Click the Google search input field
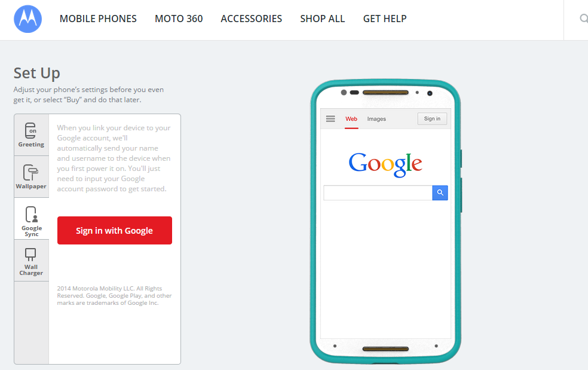The width and height of the screenshot is (588, 370). [x=378, y=192]
